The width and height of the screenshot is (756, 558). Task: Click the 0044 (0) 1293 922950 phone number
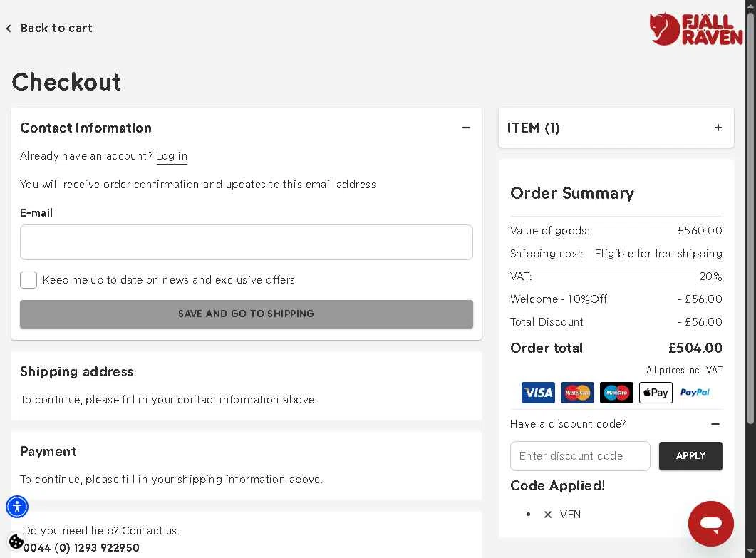tap(81, 548)
